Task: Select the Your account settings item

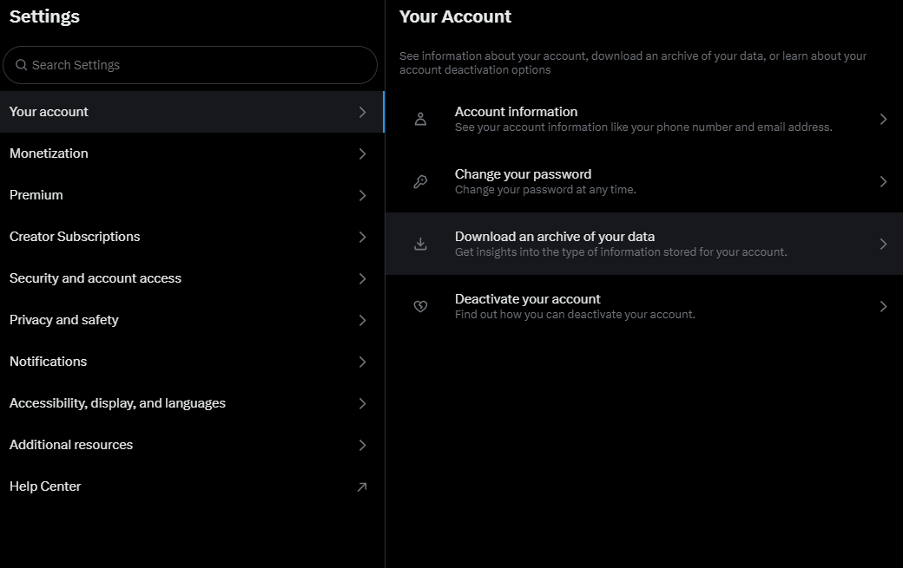Action: pos(49,112)
